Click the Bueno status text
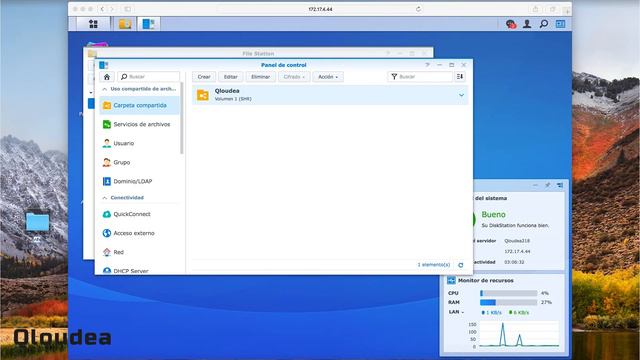640x360 pixels. coord(493,214)
